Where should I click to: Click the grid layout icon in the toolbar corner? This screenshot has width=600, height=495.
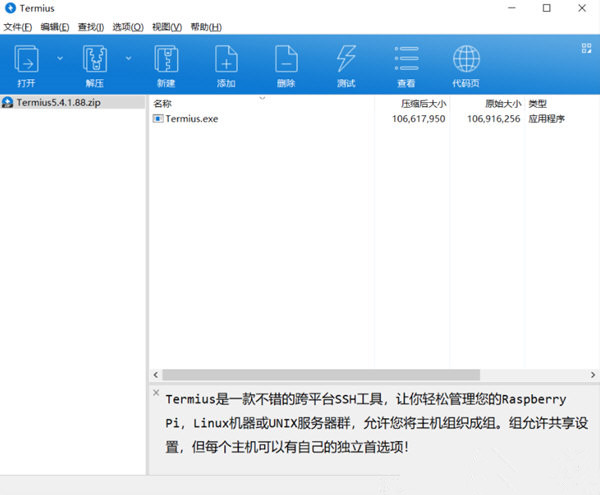tap(586, 47)
